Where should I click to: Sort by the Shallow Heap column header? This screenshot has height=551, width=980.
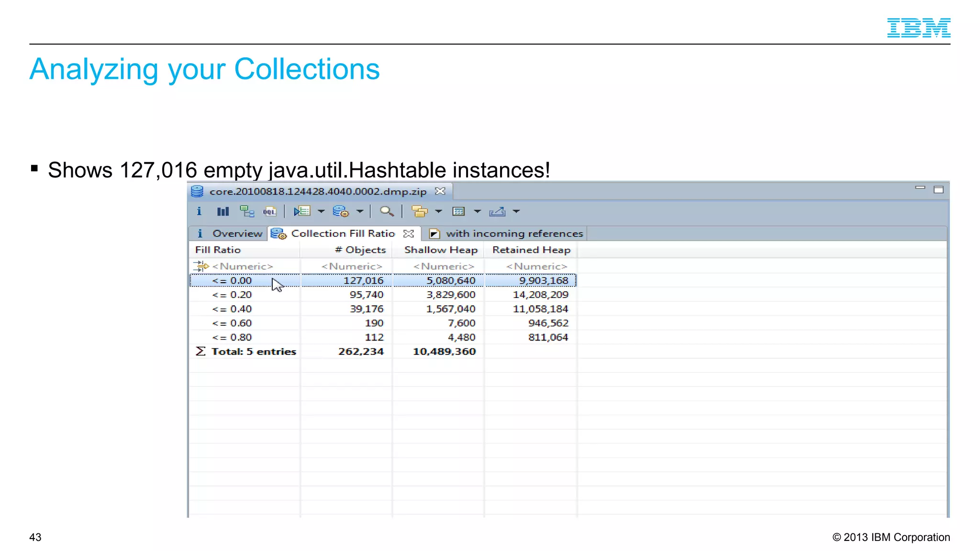(x=438, y=250)
